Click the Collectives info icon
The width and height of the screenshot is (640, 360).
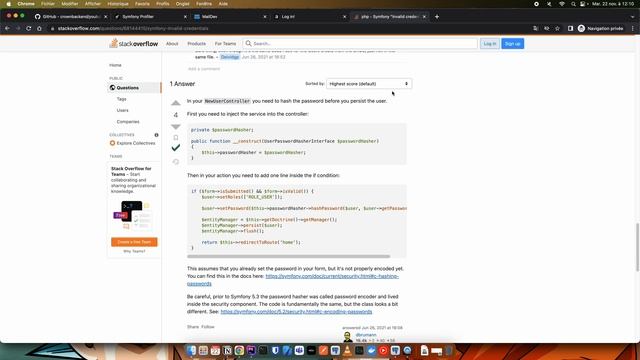coord(156,135)
